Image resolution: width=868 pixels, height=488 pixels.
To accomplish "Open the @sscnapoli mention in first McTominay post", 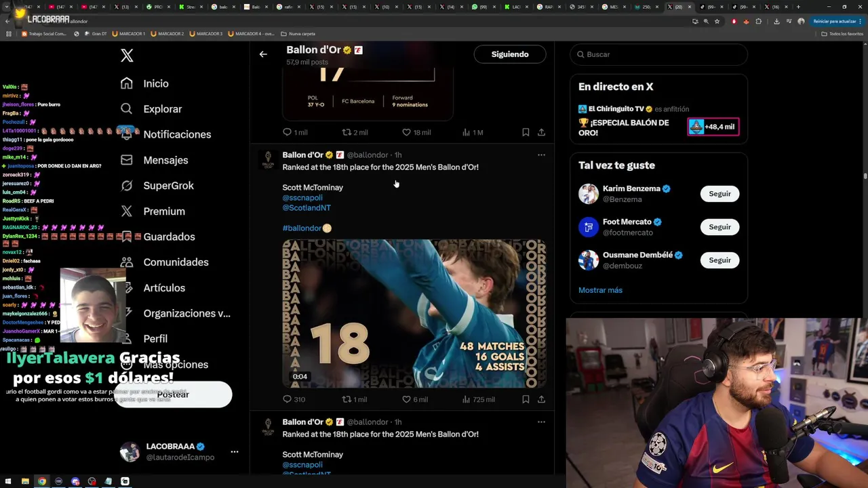I will pyautogui.click(x=302, y=198).
